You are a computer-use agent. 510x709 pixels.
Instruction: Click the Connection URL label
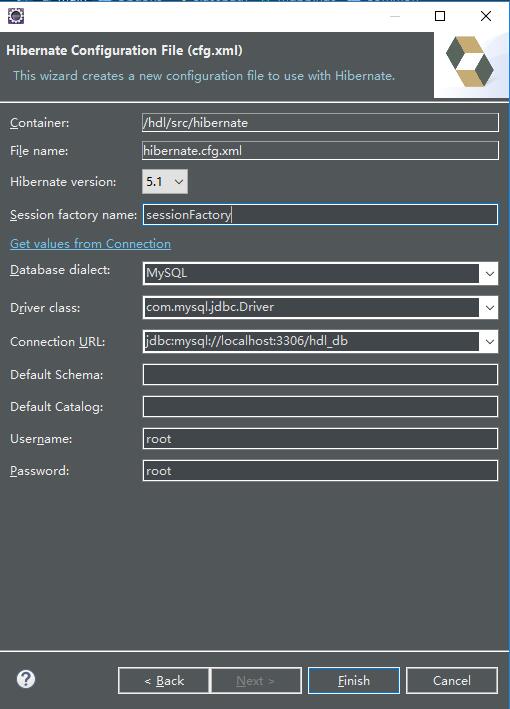point(57,342)
